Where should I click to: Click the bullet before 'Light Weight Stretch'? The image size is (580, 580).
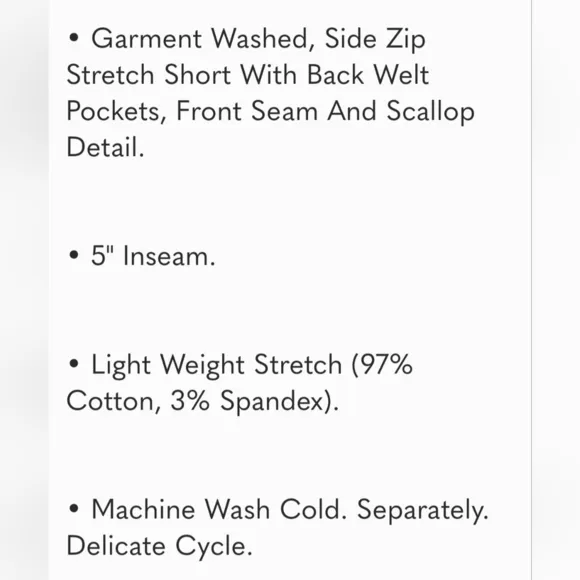(74, 364)
